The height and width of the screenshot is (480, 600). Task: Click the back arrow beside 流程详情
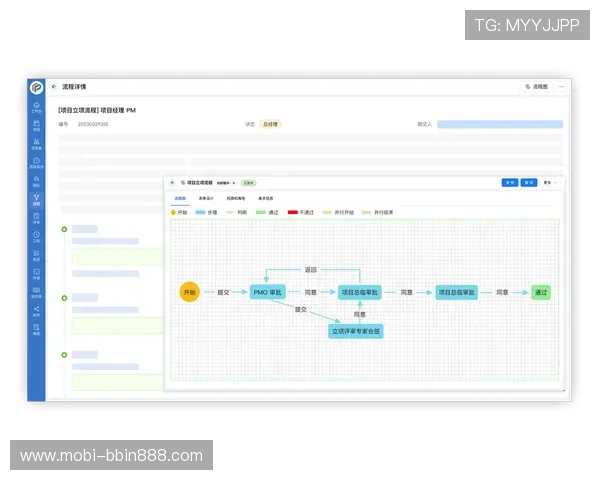coord(54,87)
